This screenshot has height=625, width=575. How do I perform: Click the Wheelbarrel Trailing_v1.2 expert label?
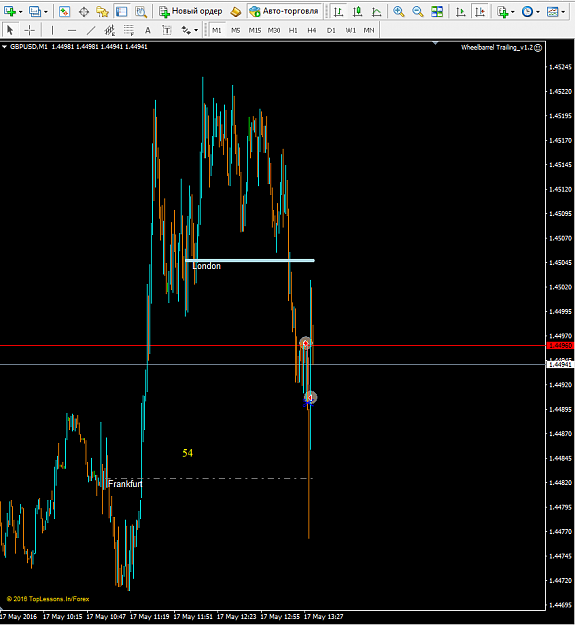[x=497, y=48]
